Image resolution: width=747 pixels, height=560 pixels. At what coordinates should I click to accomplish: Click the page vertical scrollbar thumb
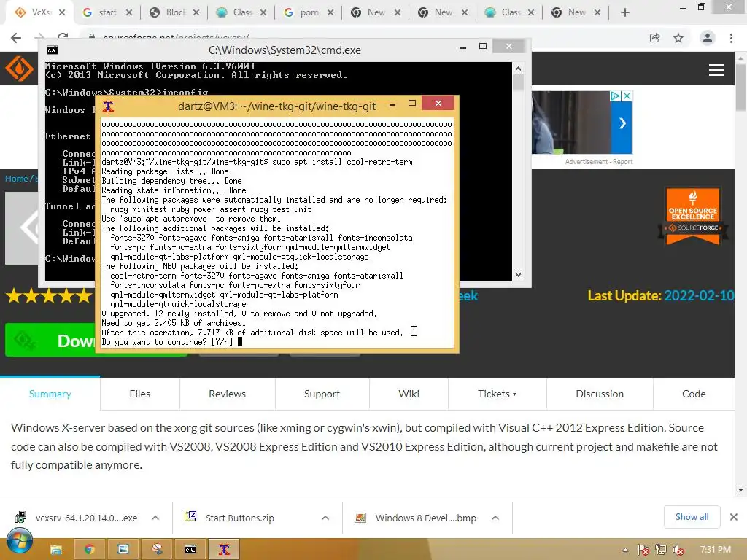pos(740,87)
